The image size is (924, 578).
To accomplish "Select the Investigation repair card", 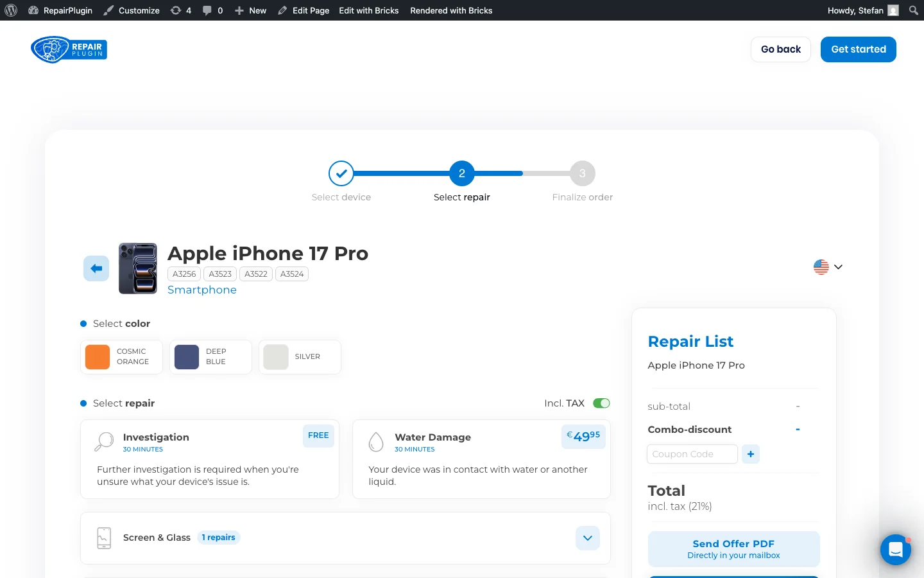I will [x=209, y=459].
